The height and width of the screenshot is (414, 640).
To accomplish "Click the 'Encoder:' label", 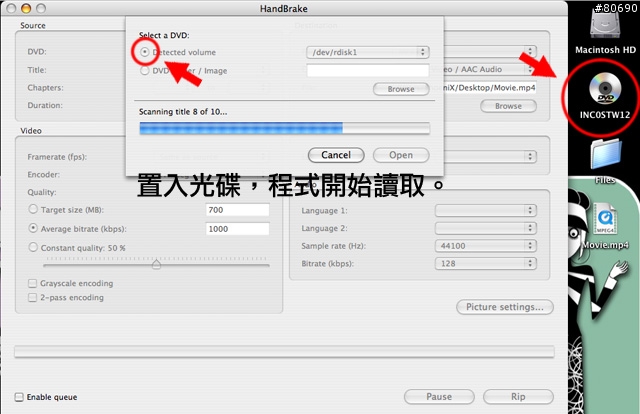I will coord(44,175).
